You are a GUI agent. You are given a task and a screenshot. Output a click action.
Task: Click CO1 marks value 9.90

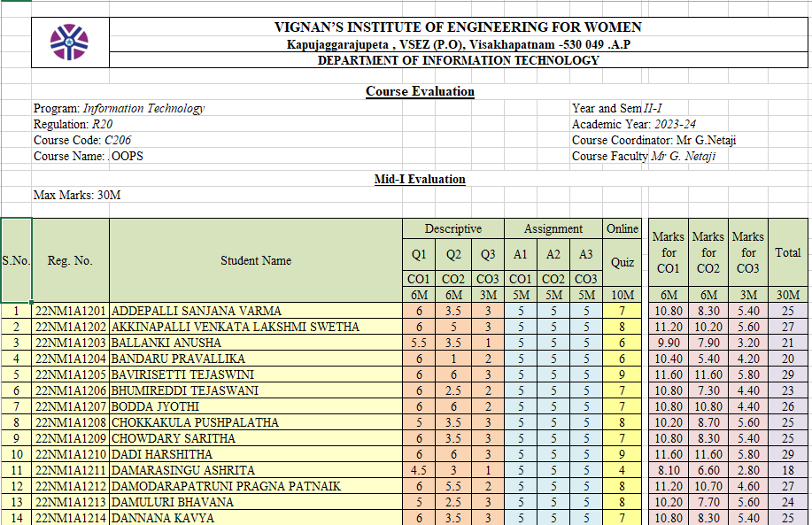(x=669, y=343)
